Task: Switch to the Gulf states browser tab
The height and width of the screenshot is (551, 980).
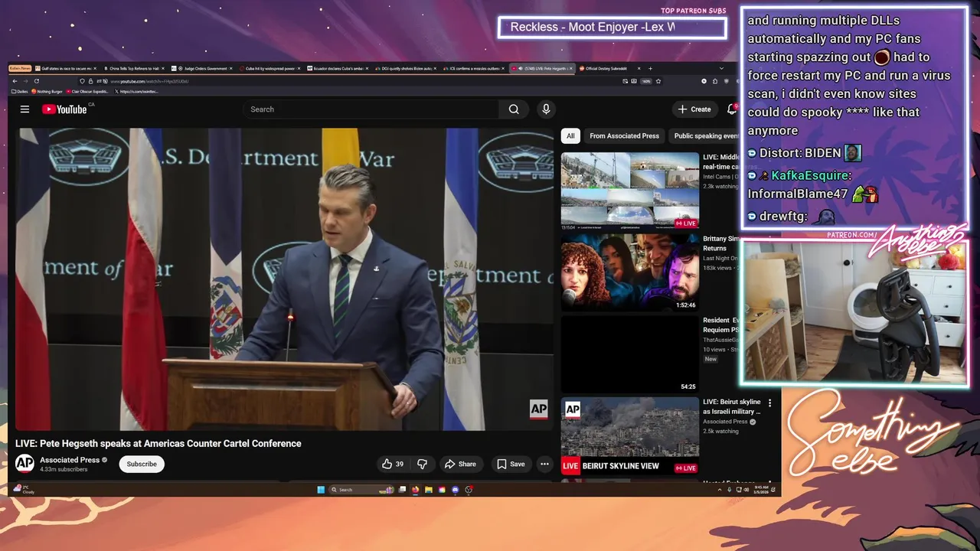Action: click(x=66, y=68)
